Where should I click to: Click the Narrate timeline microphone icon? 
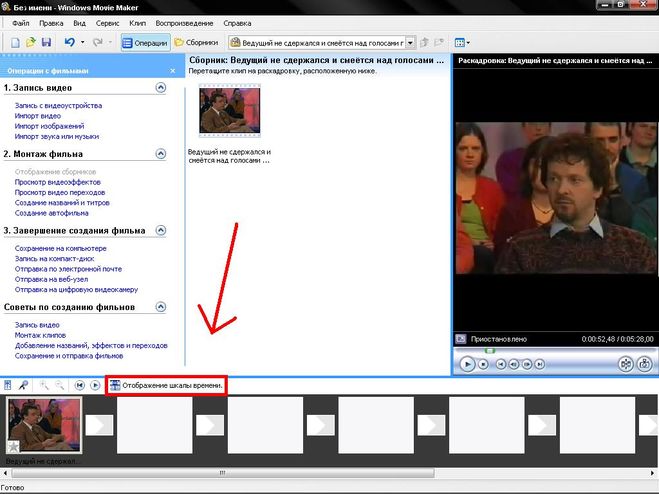[23, 385]
